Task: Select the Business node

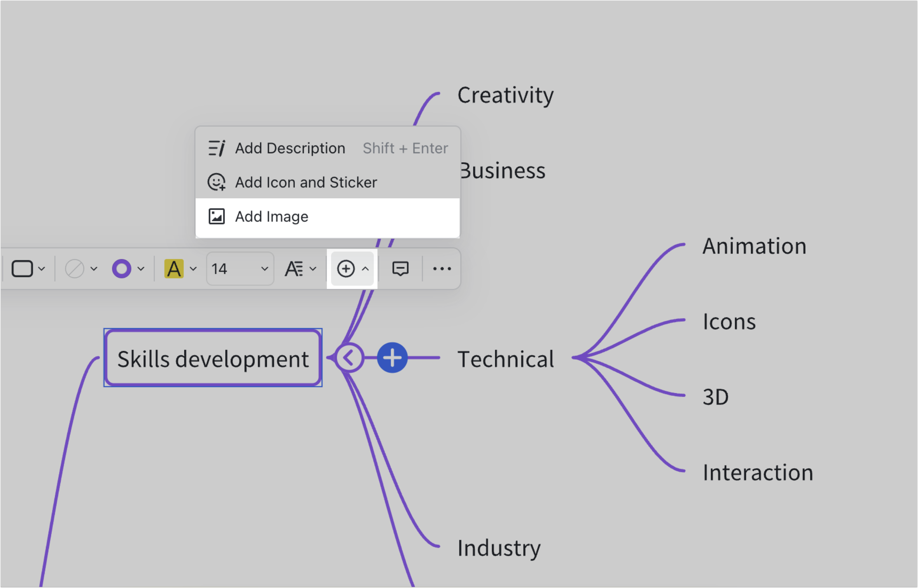Action: pos(503,171)
